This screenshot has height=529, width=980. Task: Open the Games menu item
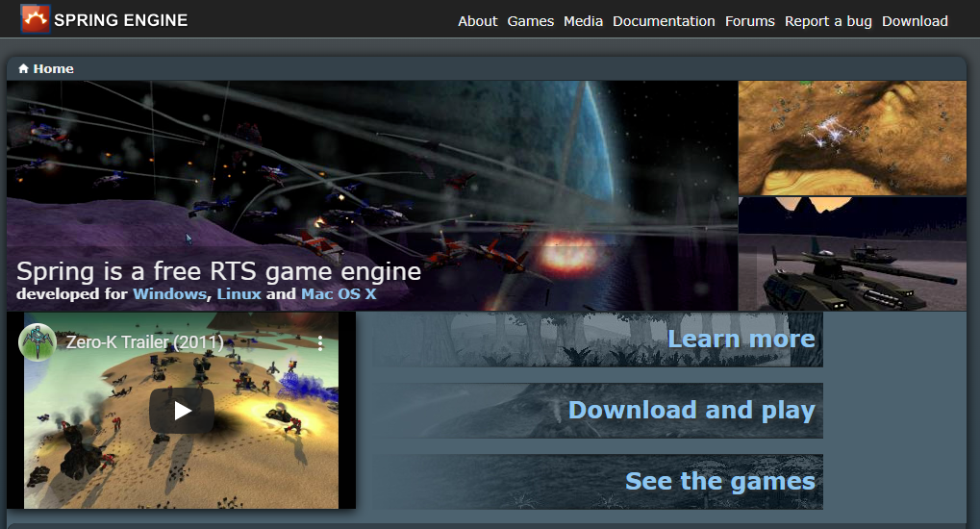pos(531,21)
